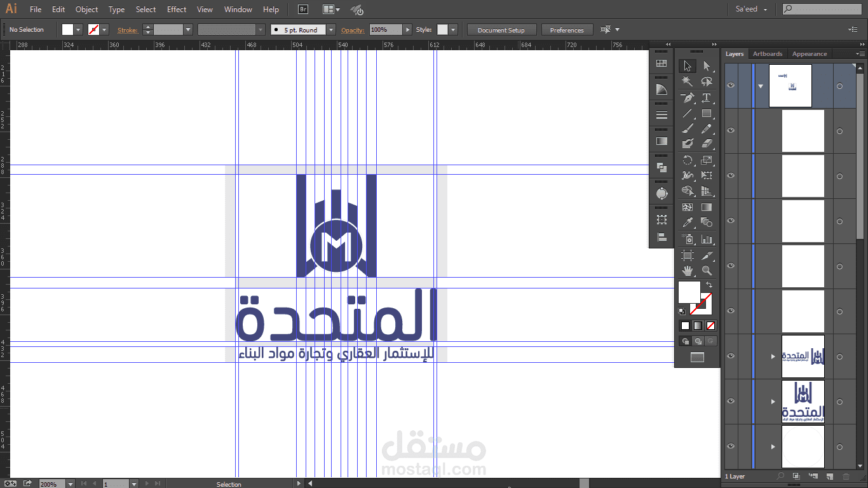This screenshot has width=868, height=488.
Task: Select the Scale tool
Action: pos(707,160)
